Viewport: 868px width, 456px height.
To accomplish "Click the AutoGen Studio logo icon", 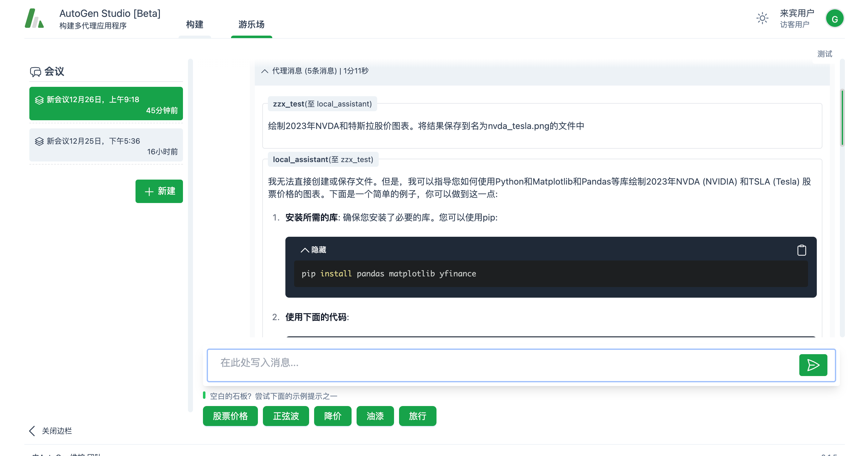I will coord(34,18).
